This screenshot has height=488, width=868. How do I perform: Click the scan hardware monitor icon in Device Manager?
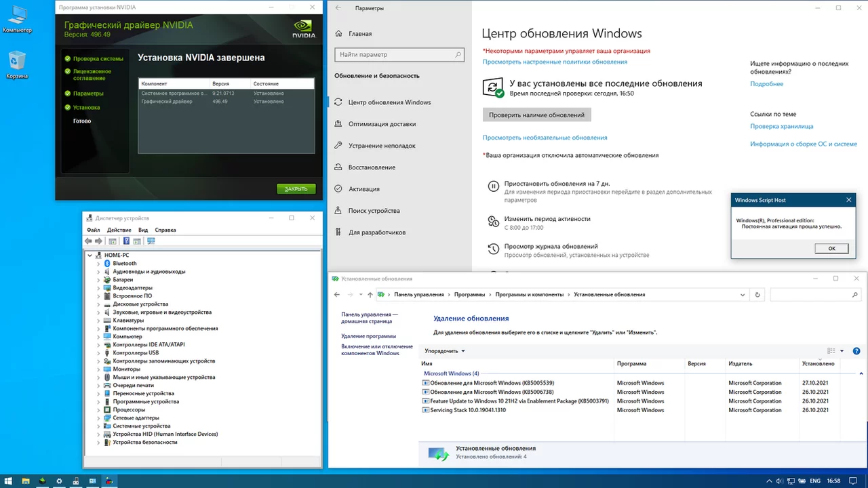[x=151, y=241]
